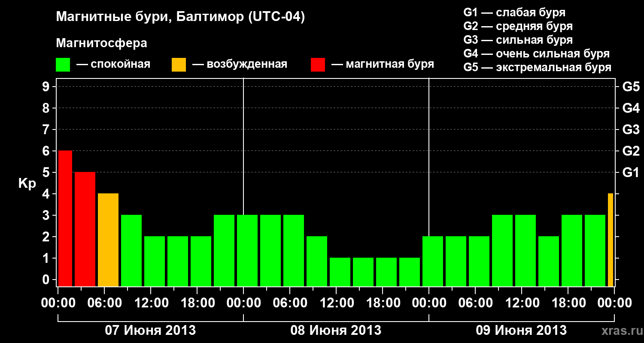Screen dimensions: 644x343
Task: Click the '— магнитная буря' legend label
Action: pos(383,65)
